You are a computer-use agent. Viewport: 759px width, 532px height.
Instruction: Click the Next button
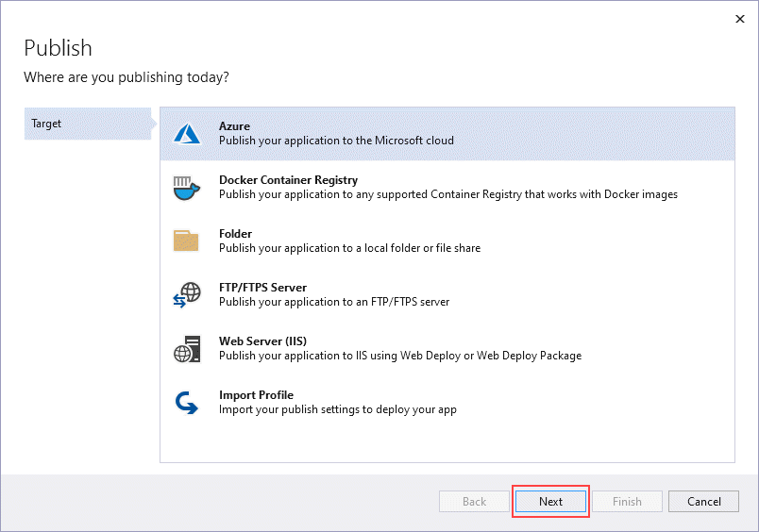pyautogui.click(x=551, y=502)
